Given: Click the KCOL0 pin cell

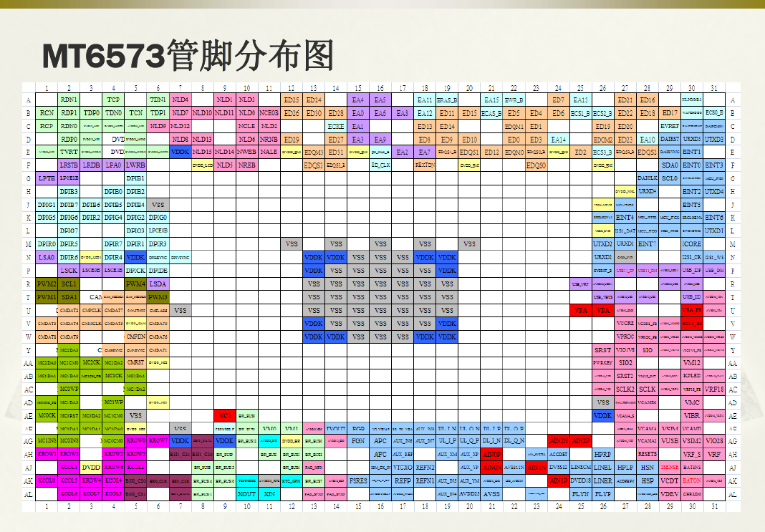Looking at the screenshot, I should (47, 480).
